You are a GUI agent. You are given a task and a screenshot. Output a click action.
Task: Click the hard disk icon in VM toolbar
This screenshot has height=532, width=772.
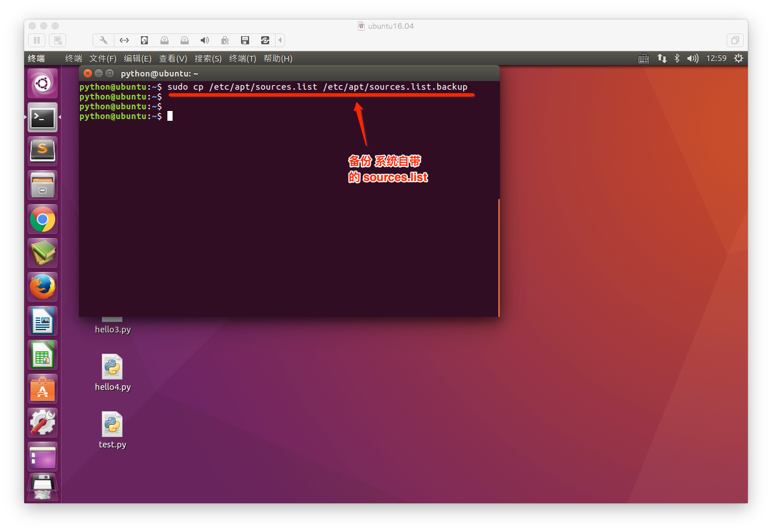point(144,40)
